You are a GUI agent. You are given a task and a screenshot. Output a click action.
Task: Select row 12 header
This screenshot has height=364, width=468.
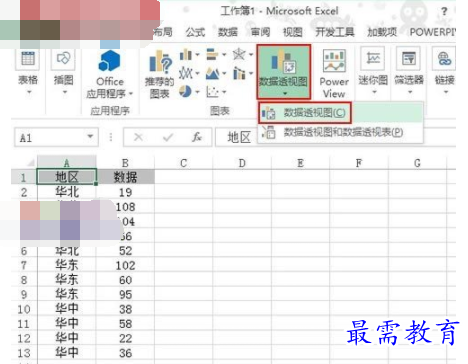[x=24, y=339]
